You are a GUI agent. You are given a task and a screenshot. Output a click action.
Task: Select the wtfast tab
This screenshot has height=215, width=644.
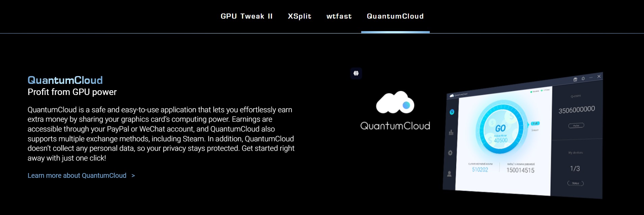click(x=339, y=16)
